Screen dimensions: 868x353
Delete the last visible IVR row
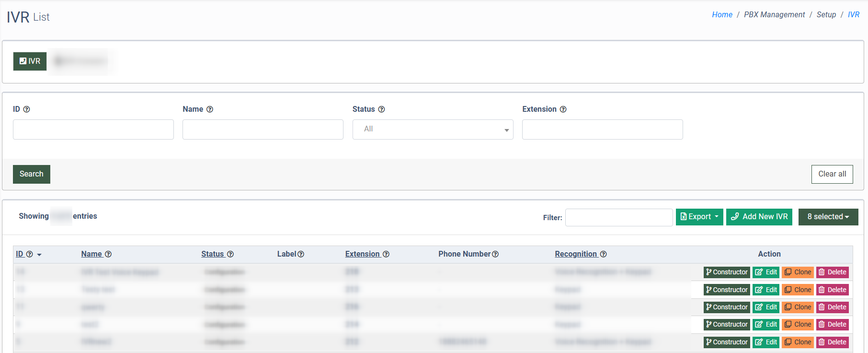tap(832, 342)
